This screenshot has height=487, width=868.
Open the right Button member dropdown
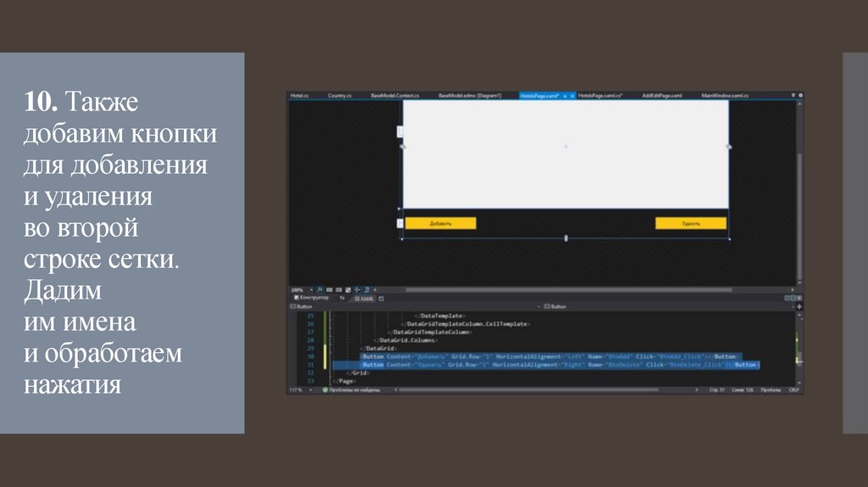(669, 306)
